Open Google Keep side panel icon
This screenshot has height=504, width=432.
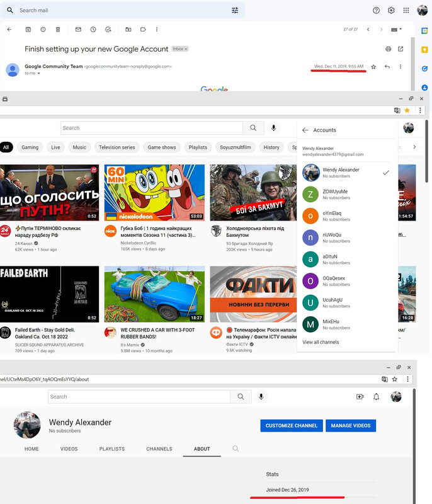coord(424,50)
